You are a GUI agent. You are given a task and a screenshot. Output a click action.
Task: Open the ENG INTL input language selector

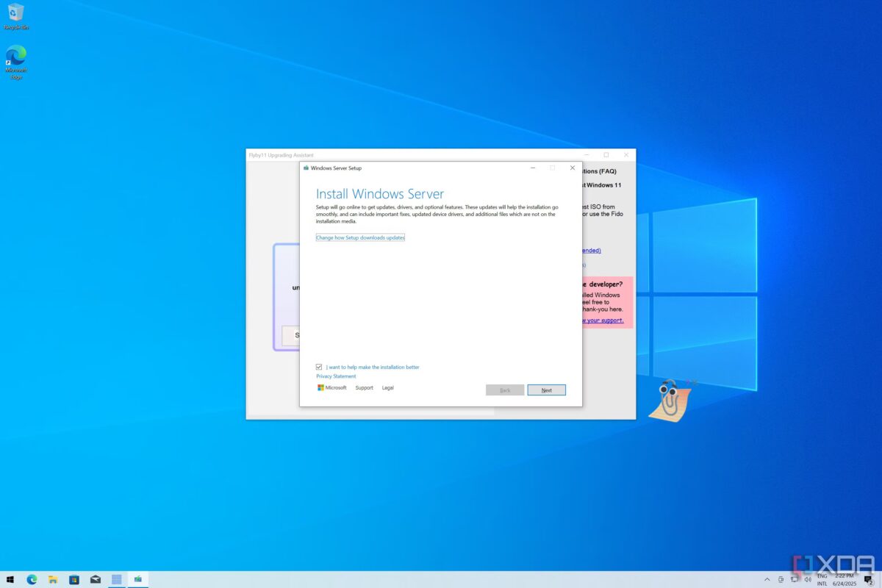(x=822, y=579)
